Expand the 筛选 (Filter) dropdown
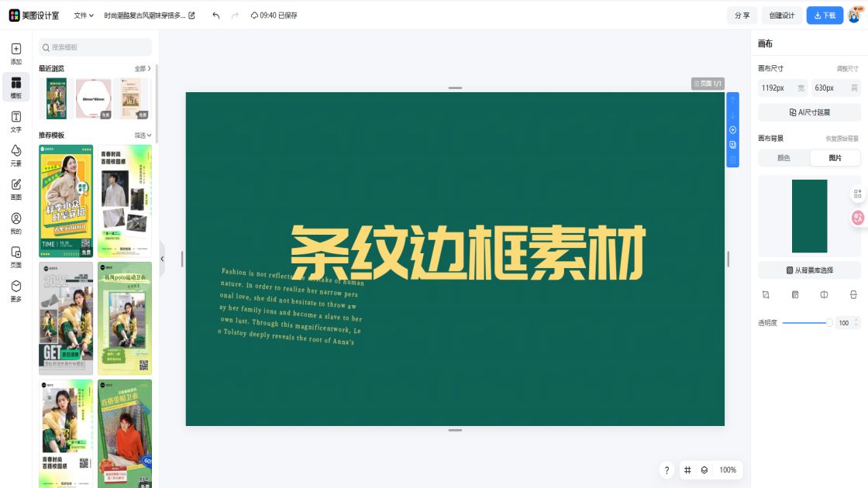This screenshot has height=488, width=868. (x=143, y=135)
